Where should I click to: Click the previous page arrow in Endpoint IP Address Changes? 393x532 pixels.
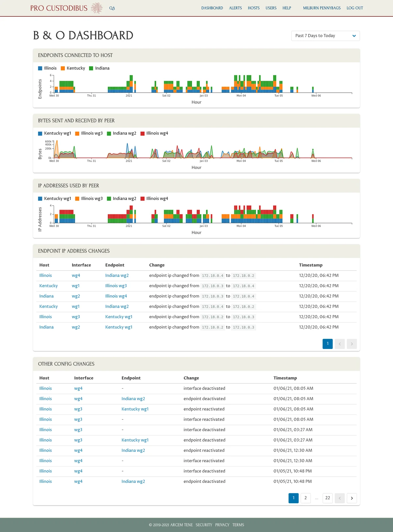point(340,344)
